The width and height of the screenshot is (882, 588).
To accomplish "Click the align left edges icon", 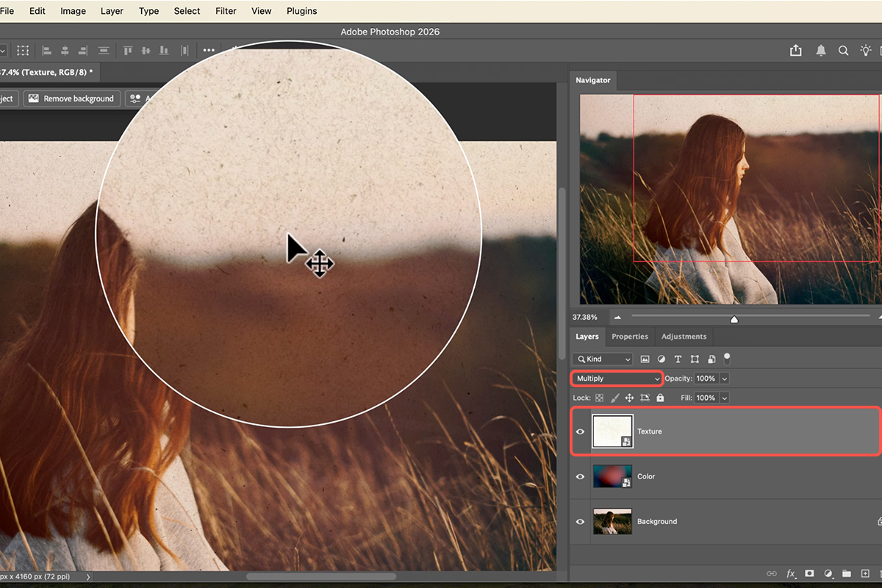I will click(47, 51).
